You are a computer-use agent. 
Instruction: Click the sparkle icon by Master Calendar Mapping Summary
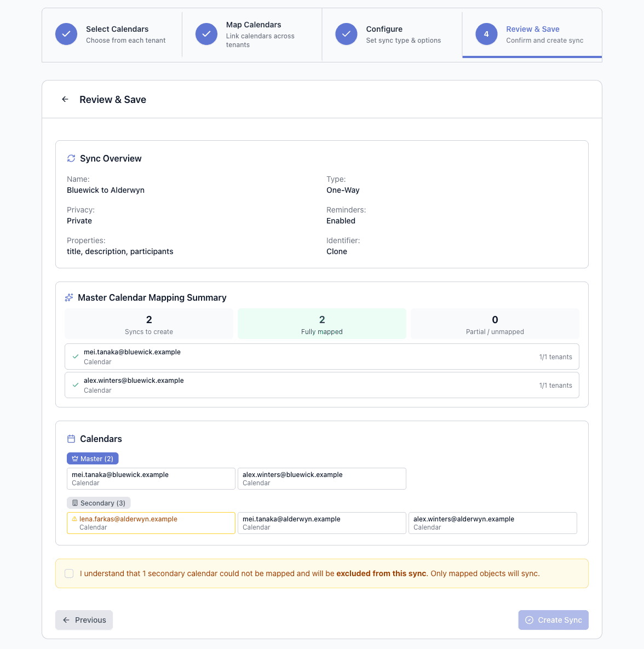pos(69,297)
